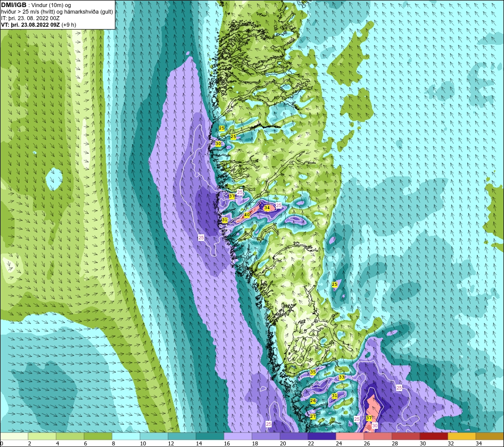Viewport: 504px width, 447px height.
Task: Select the 20–22 m/s violet legend swatch
Action: [x=294, y=436]
